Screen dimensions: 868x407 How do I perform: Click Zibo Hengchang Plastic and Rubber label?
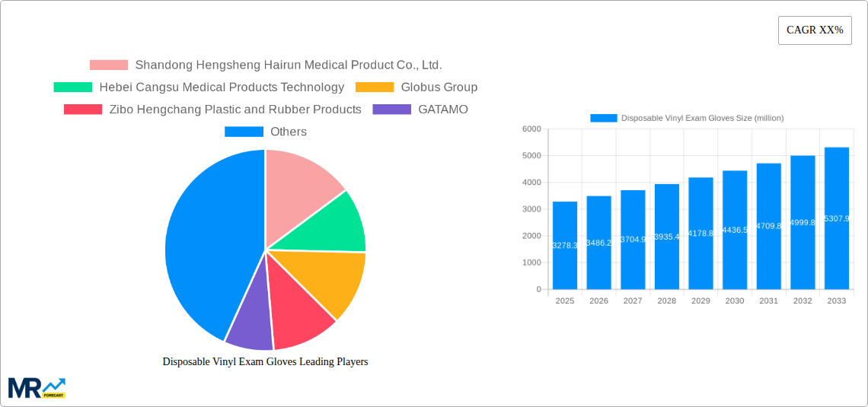pyautogui.click(x=235, y=110)
